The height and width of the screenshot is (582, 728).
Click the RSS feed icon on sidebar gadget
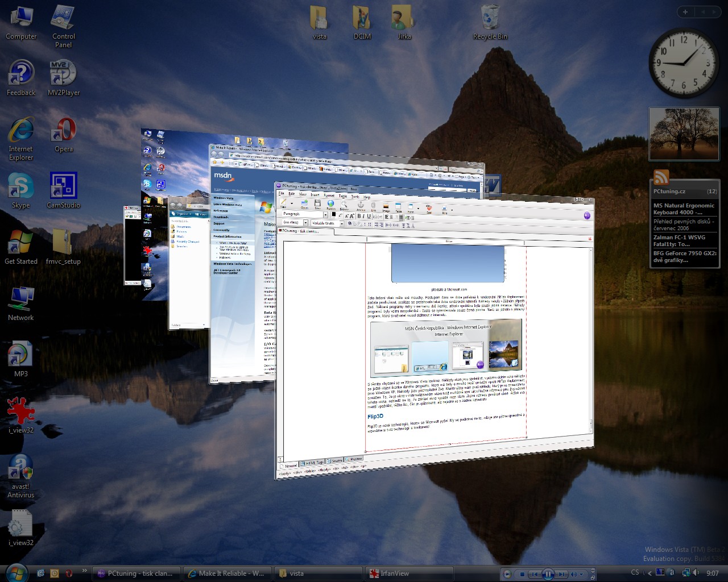(x=661, y=177)
